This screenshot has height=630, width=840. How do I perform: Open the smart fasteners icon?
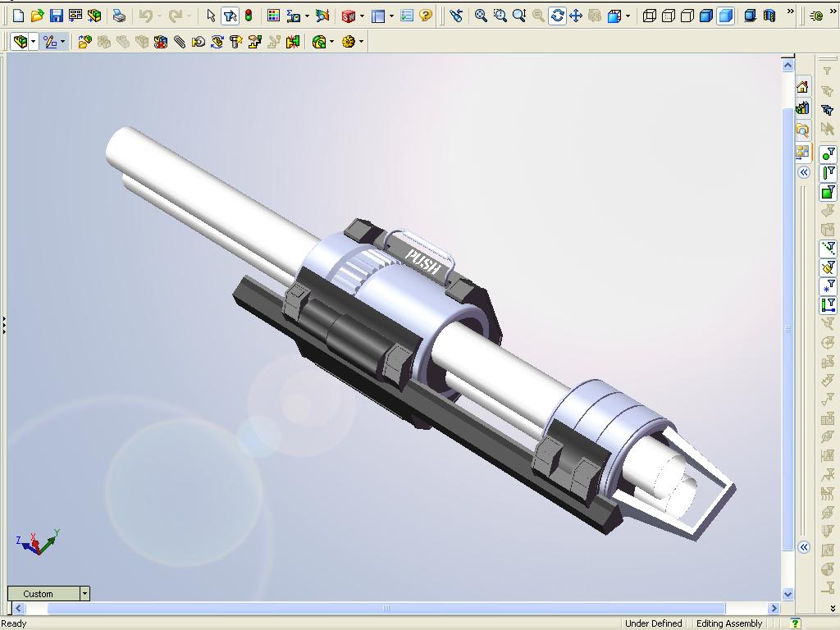click(x=236, y=41)
